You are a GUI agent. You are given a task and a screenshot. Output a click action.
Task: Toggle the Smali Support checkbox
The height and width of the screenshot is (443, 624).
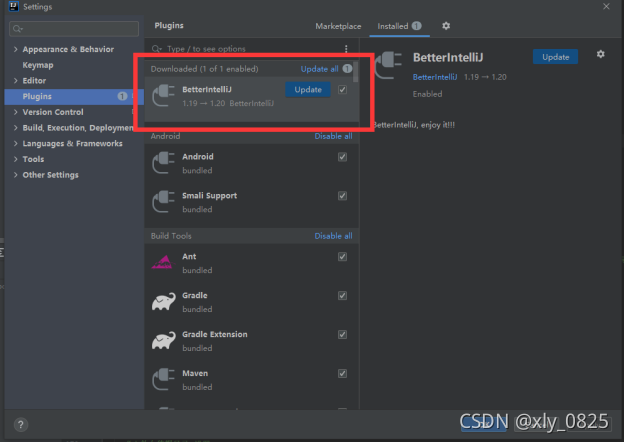point(342,196)
